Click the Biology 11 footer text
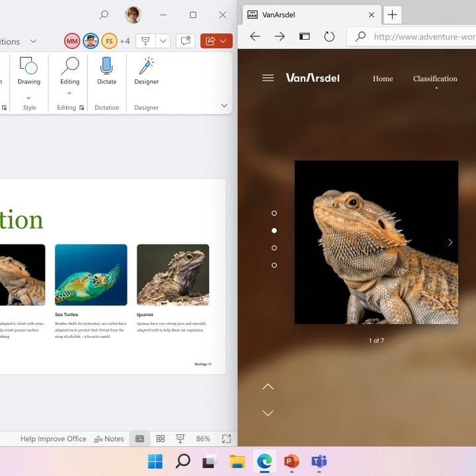This screenshot has width=476, height=476. [x=203, y=364]
